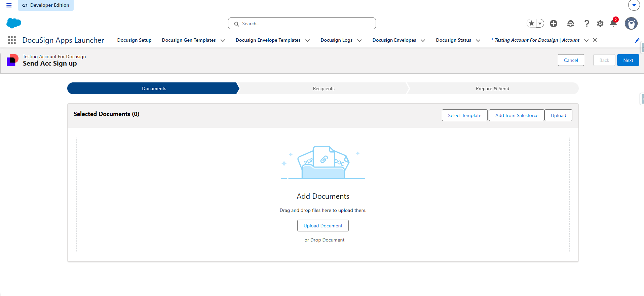Open the user profile avatar
The width and height of the screenshot is (644, 296).
coord(631,24)
